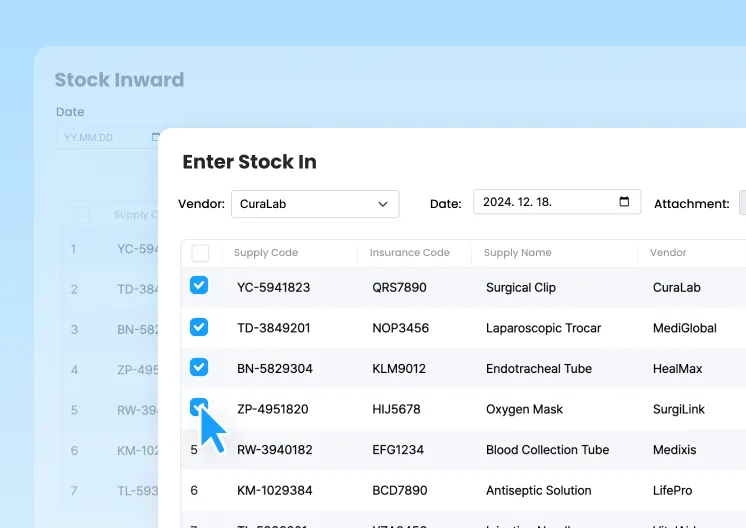
Task: Click the Vendor dropdown chevron arrow
Action: pos(383,204)
